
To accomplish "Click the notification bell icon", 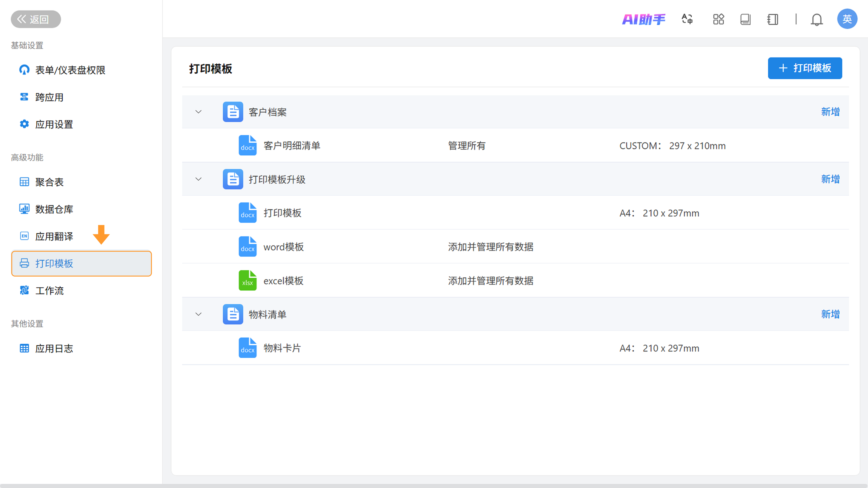I will click(816, 19).
